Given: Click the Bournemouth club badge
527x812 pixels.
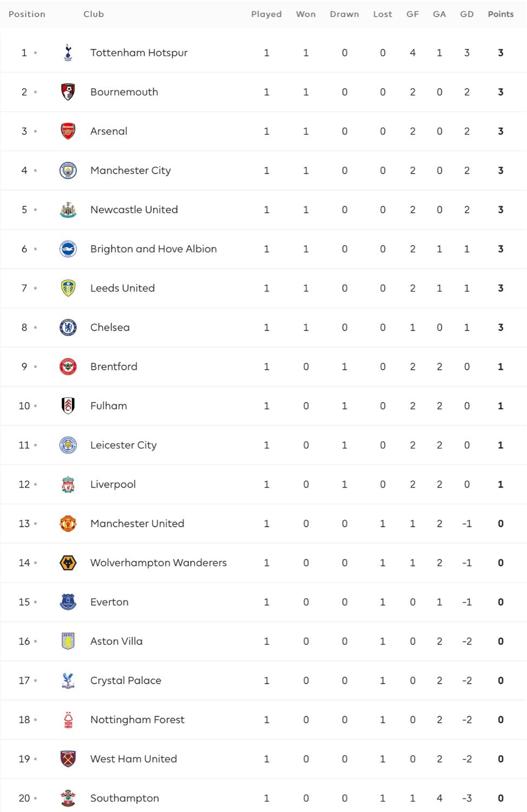Looking at the screenshot, I should coord(68,92).
